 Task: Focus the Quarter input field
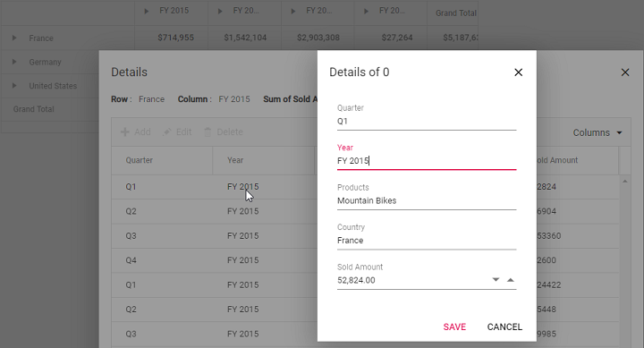pyautogui.click(x=427, y=121)
